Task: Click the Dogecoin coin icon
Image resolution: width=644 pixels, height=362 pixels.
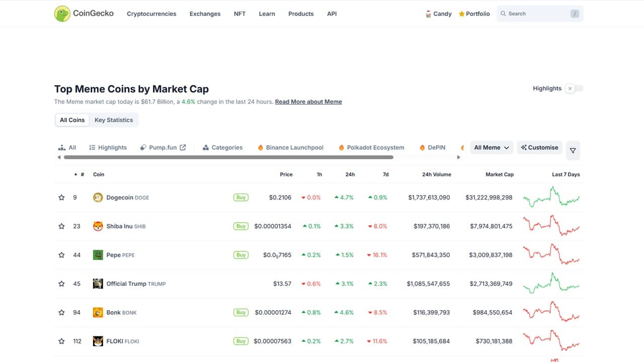Action: tap(98, 198)
